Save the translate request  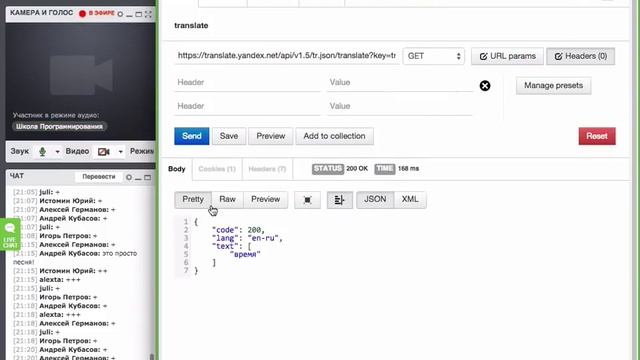tap(229, 136)
